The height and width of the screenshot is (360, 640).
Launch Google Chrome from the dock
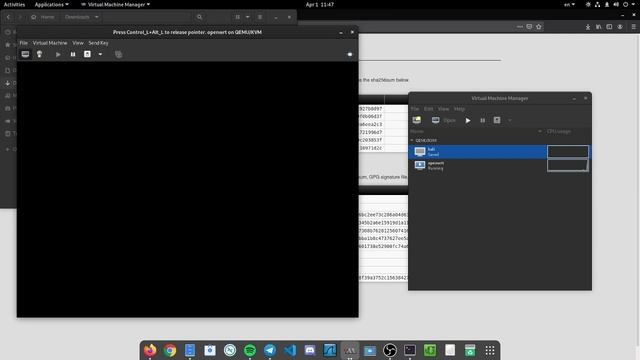(x=170, y=350)
